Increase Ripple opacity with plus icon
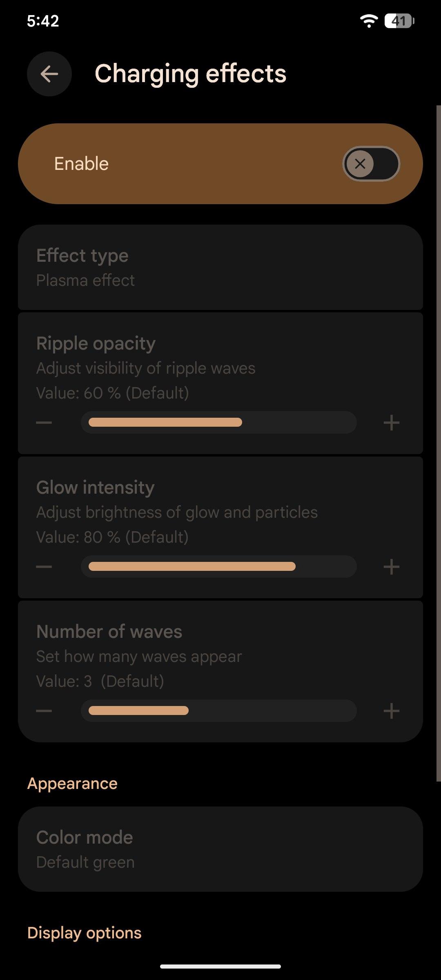The height and width of the screenshot is (980, 441). point(391,422)
